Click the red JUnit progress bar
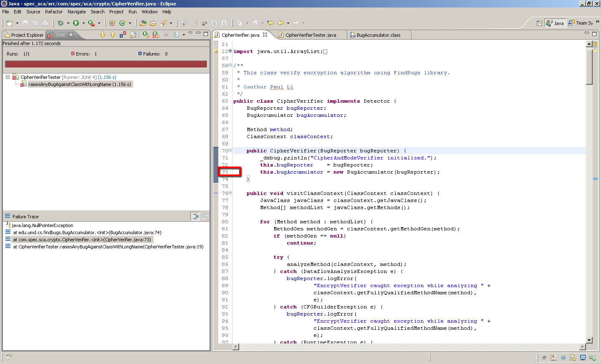 click(x=106, y=64)
